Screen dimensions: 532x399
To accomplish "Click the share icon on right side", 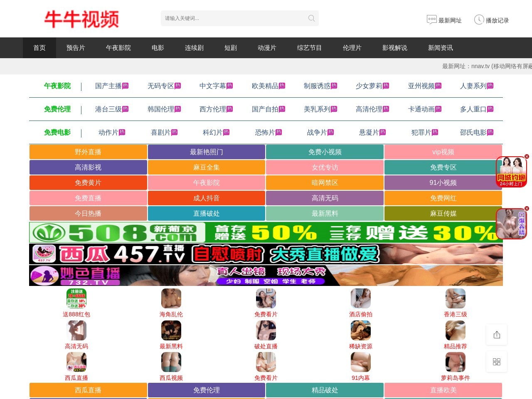I will tap(497, 335).
